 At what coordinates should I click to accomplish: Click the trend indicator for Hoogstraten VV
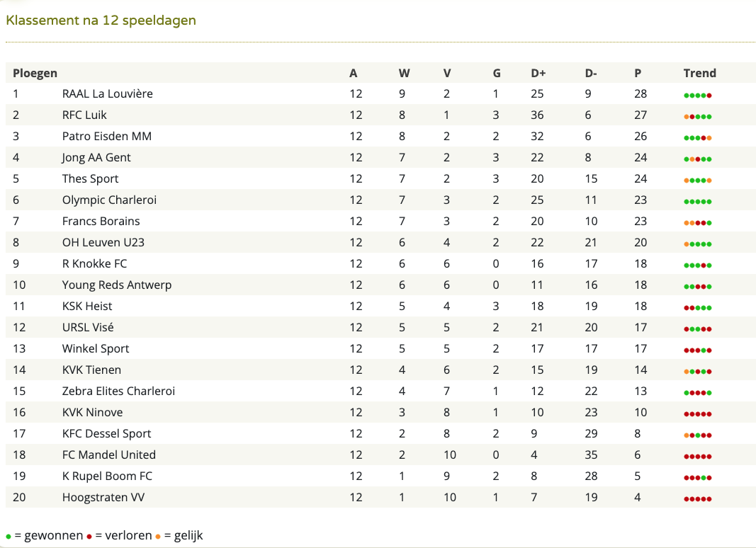point(698,499)
